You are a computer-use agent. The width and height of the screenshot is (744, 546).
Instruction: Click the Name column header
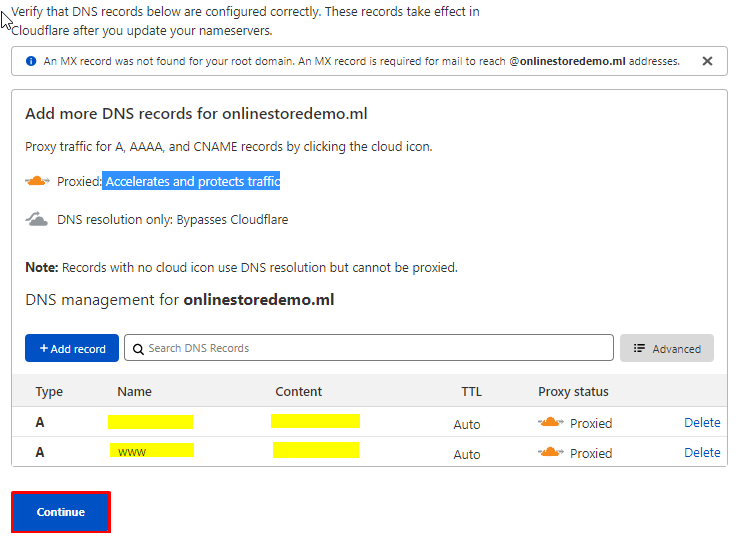coord(134,391)
